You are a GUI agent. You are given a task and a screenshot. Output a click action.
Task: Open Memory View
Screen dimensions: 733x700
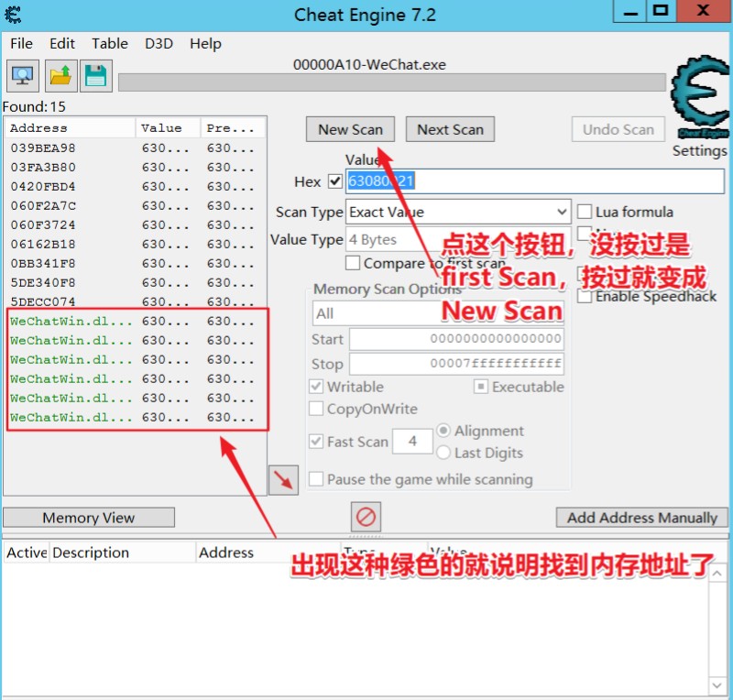click(x=89, y=518)
